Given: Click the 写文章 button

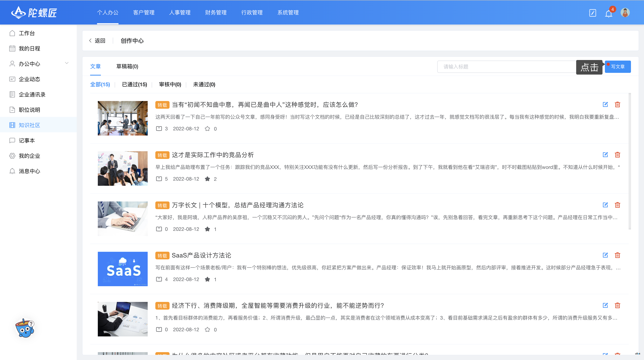Looking at the screenshot, I should tap(618, 67).
